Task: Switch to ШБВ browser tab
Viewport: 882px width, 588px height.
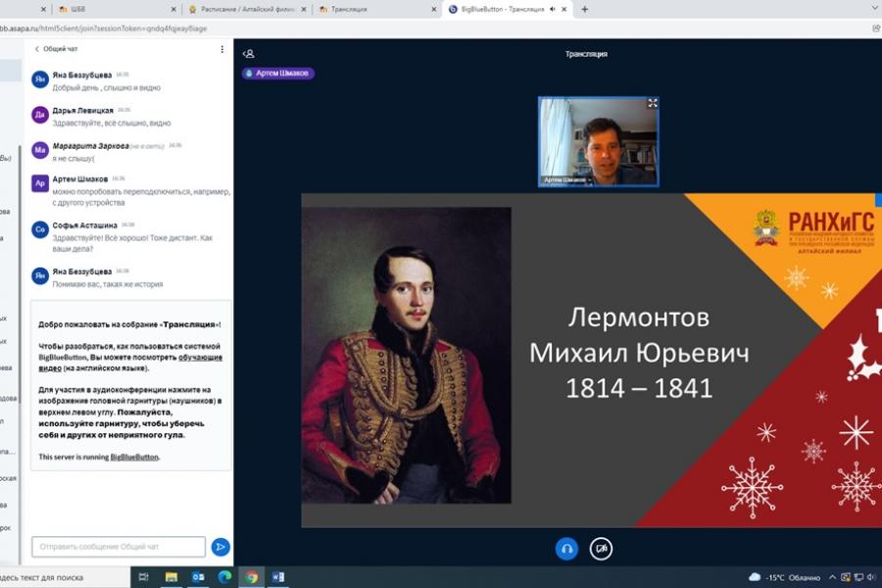Action: (116, 10)
